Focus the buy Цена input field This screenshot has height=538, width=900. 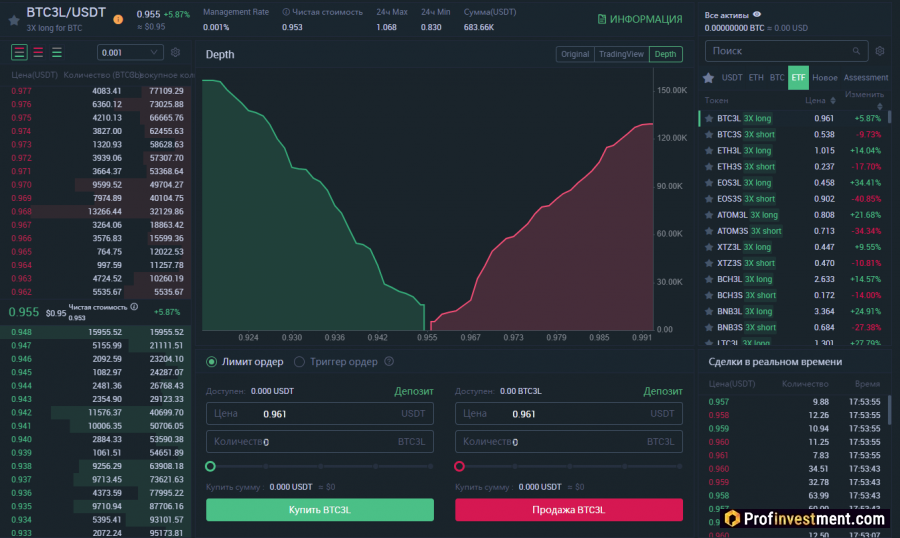coord(320,414)
